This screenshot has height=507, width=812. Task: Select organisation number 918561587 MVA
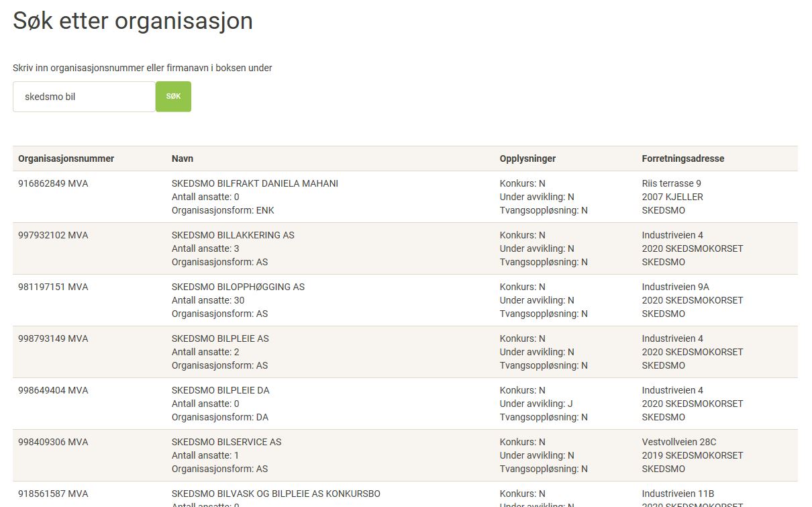point(53,494)
